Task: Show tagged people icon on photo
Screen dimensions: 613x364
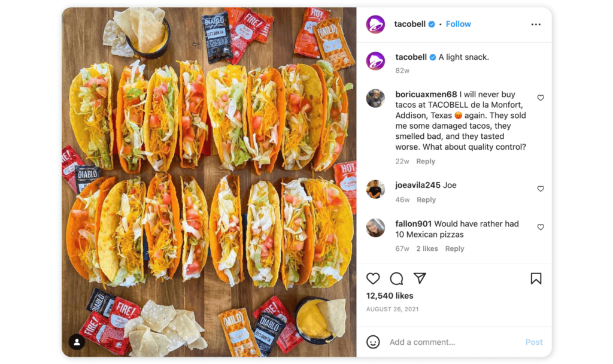Action: tap(77, 342)
